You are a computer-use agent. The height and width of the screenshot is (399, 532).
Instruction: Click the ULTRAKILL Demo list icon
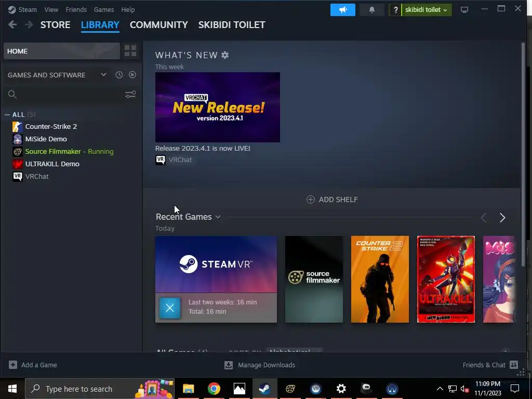click(x=18, y=164)
